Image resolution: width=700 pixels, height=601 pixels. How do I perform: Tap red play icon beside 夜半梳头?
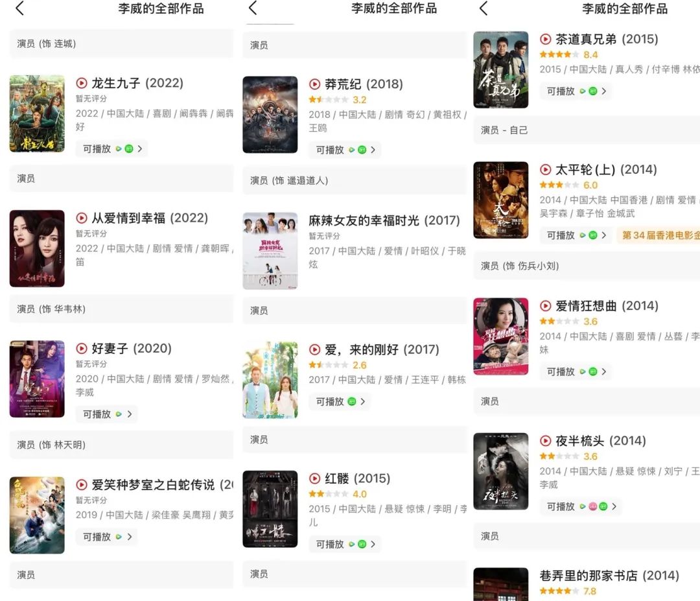545,441
